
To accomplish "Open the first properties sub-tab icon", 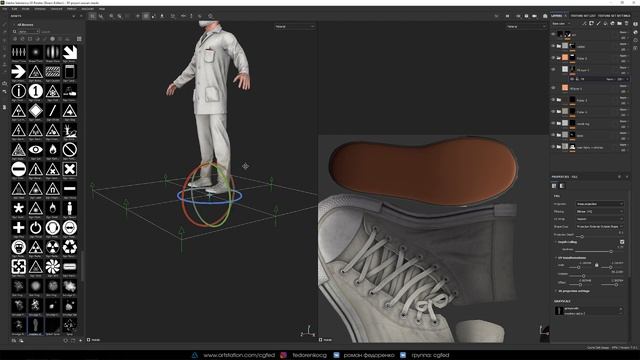I will 554,186.
